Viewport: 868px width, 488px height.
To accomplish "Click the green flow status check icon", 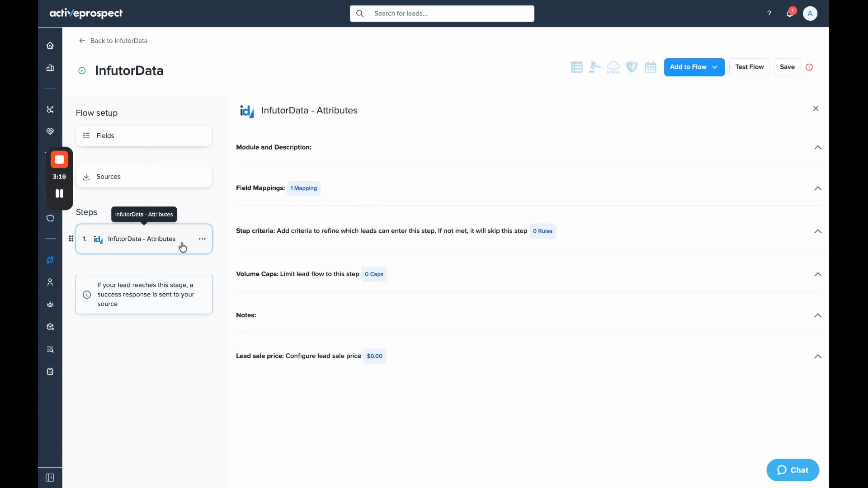I will [82, 70].
